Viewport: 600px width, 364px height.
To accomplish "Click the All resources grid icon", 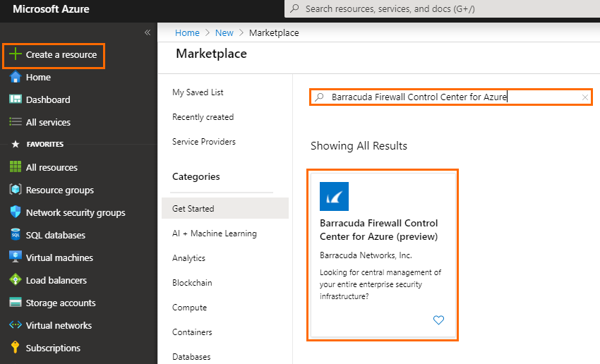I will (16, 167).
